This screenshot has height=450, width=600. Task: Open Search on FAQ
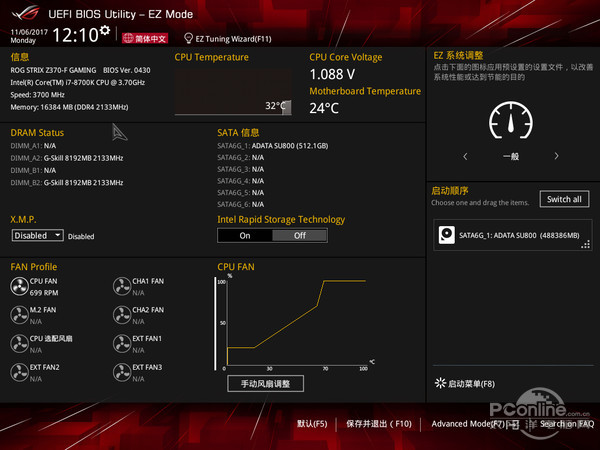[x=567, y=424]
